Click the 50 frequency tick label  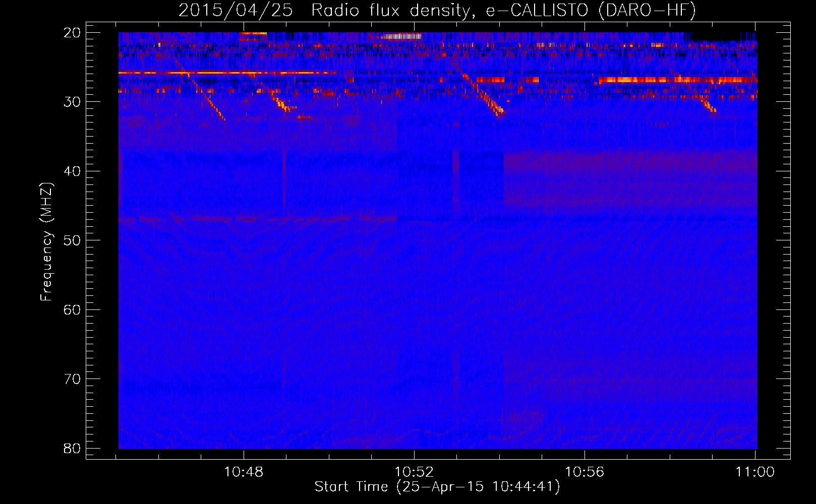[73, 240]
